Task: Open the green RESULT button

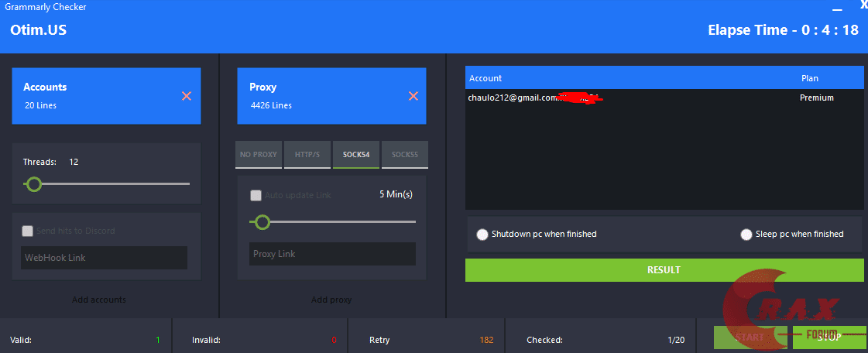Action: click(664, 270)
